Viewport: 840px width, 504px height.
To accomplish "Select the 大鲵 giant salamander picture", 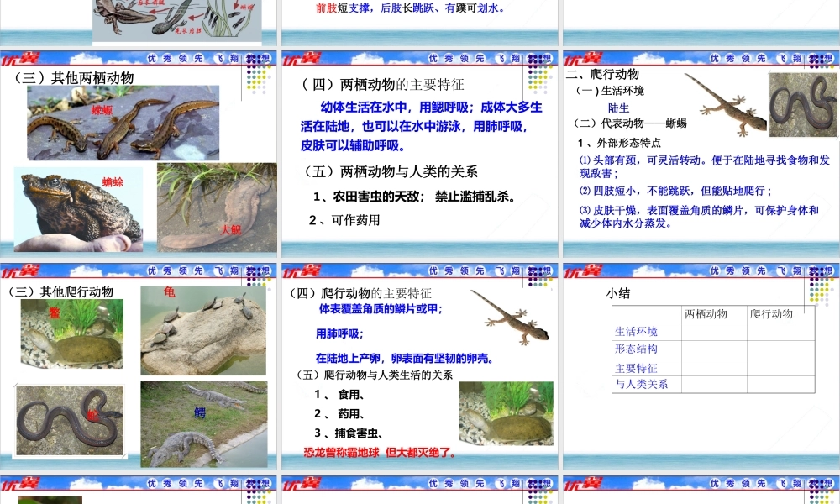I will pyautogui.click(x=208, y=206).
